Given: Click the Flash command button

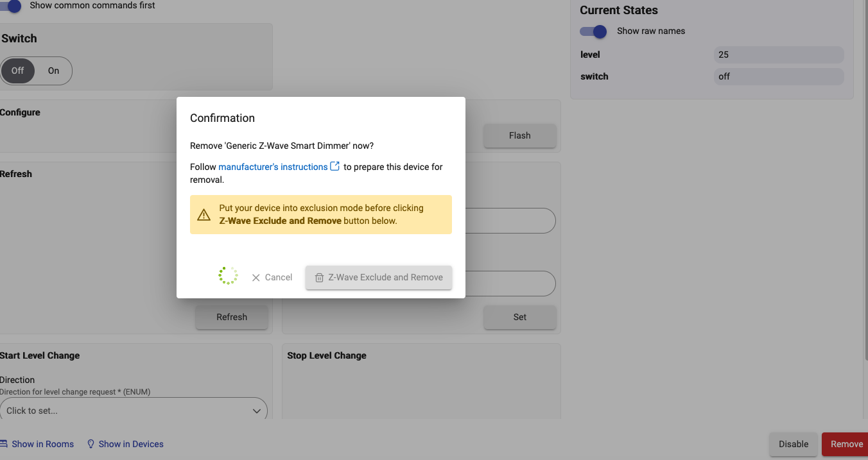Looking at the screenshot, I should coord(519,135).
